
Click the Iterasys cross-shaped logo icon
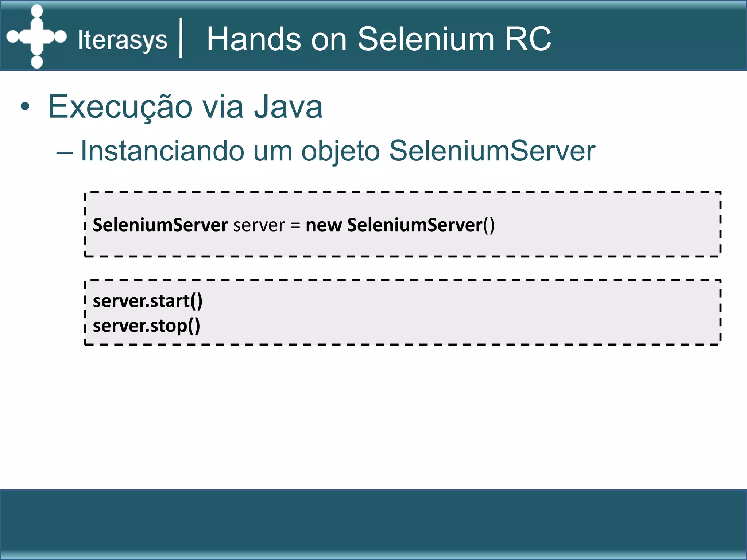pos(37,36)
